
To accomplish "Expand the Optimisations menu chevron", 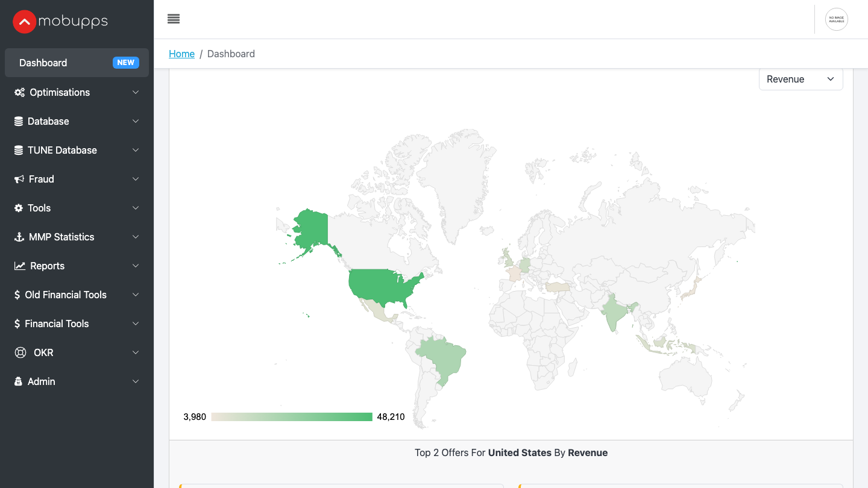I will [x=136, y=92].
